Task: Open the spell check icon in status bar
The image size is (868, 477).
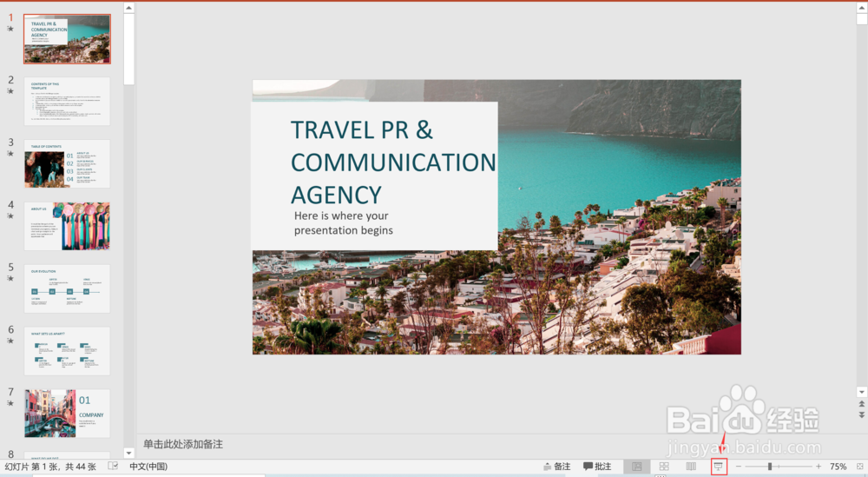Action: [x=112, y=466]
